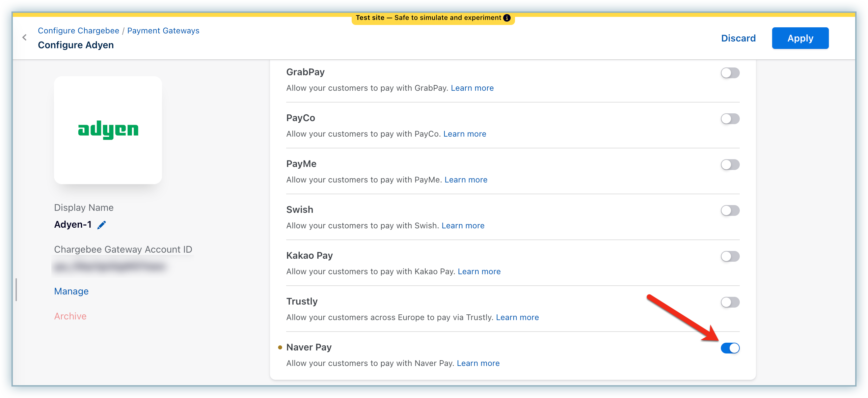Open Learn more for Swish
The height and width of the screenshot is (398, 868).
(463, 226)
